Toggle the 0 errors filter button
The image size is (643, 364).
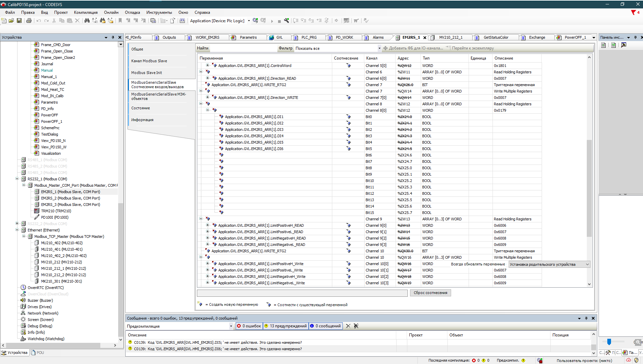pos(249,326)
